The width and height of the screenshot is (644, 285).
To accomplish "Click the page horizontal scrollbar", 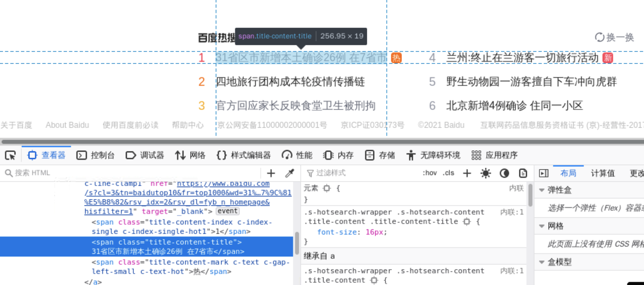I will [322, 142].
